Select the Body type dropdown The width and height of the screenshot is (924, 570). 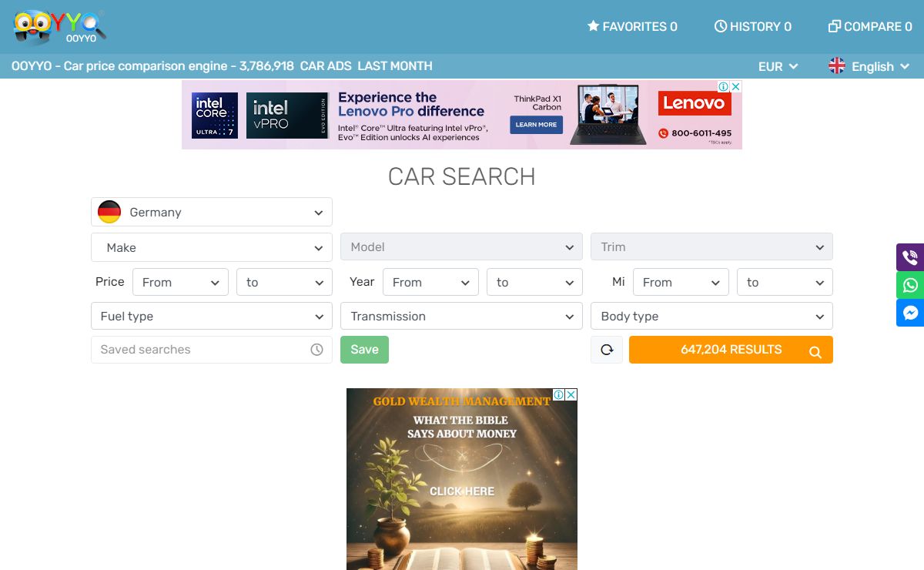pos(711,317)
